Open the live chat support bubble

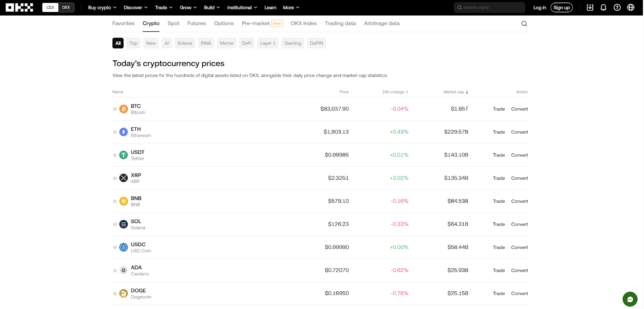tap(630, 299)
